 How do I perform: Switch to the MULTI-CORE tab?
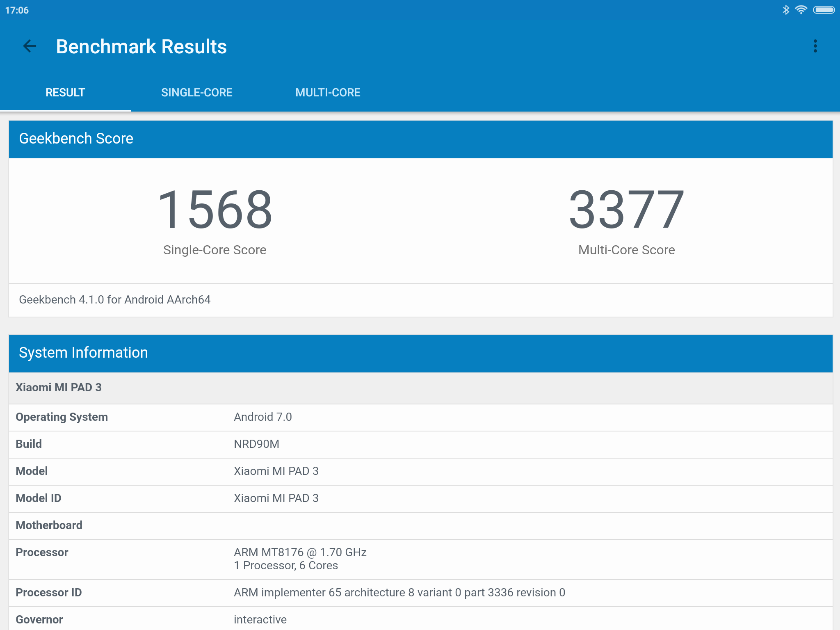[328, 93]
